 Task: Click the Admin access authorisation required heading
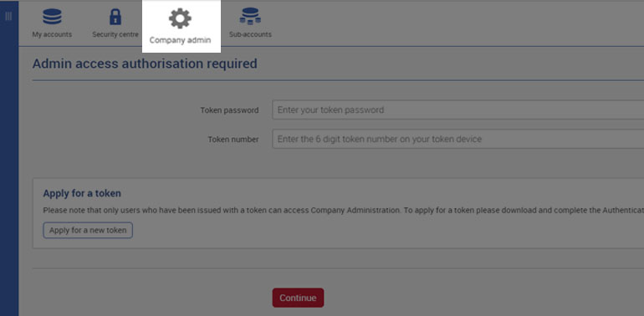pyautogui.click(x=145, y=64)
